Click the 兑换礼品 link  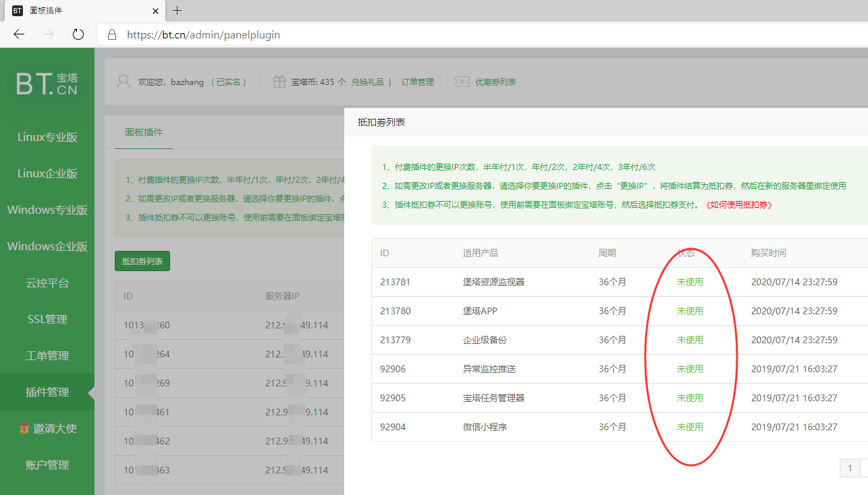coord(368,82)
